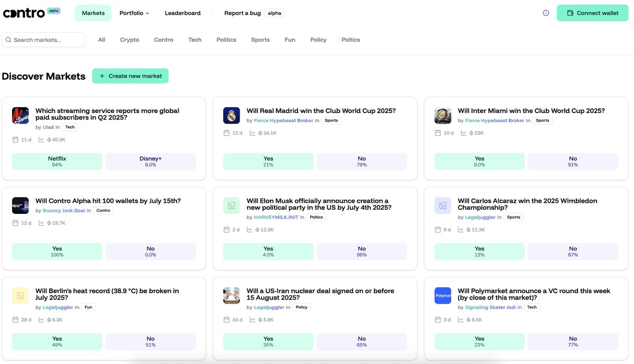The height and width of the screenshot is (364, 634).
Task: Open the Inter Miami market image
Action: [443, 116]
